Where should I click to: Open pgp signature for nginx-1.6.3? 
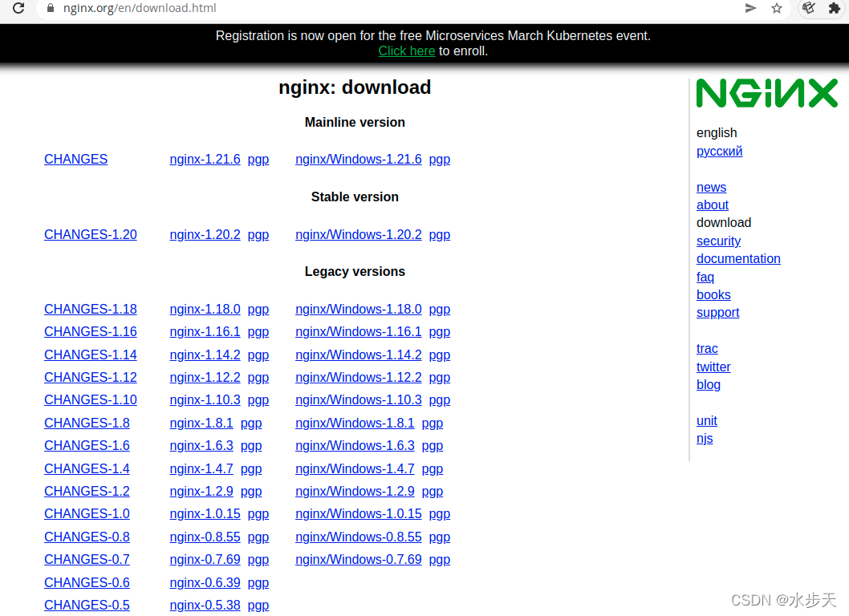[251, 446]
